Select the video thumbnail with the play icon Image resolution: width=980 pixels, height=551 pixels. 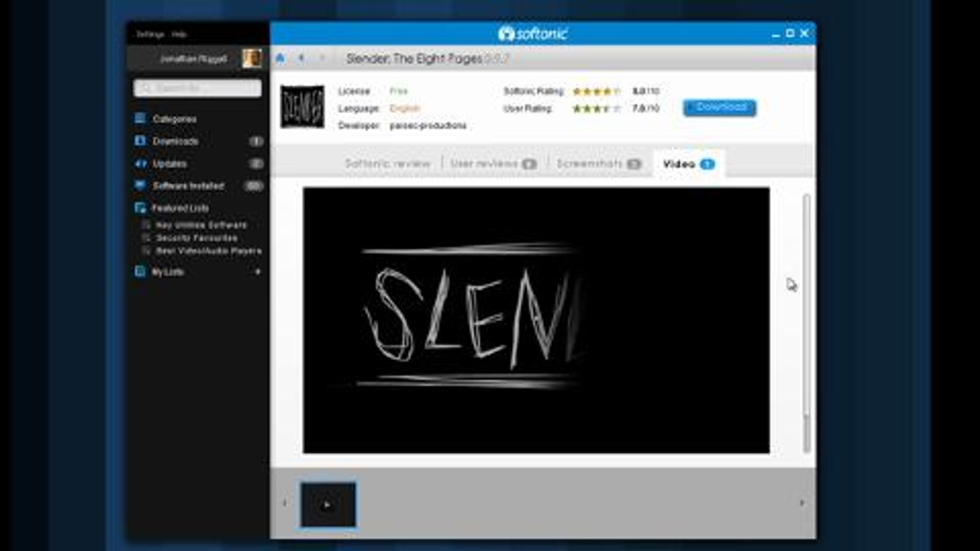[x=328, y=505]
